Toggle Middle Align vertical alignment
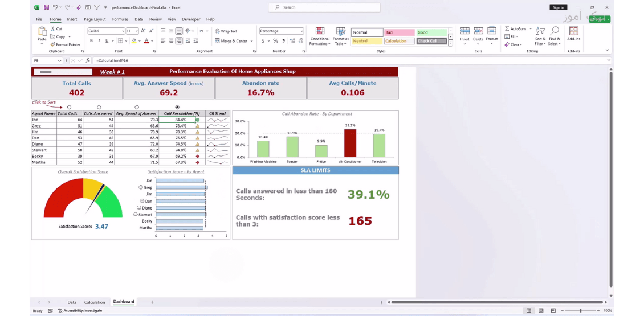 click(x=172, y=31)
